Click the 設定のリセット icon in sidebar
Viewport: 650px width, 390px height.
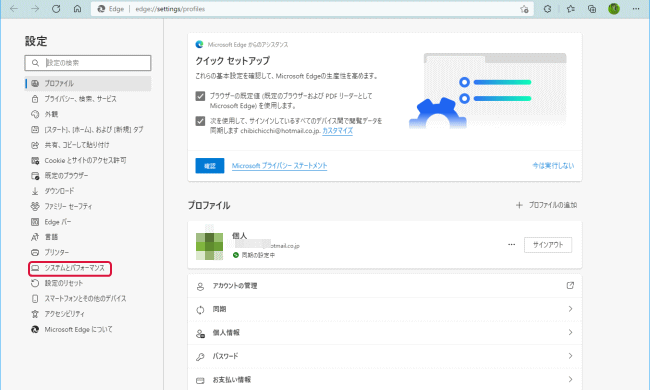click(x=35, y=283)
